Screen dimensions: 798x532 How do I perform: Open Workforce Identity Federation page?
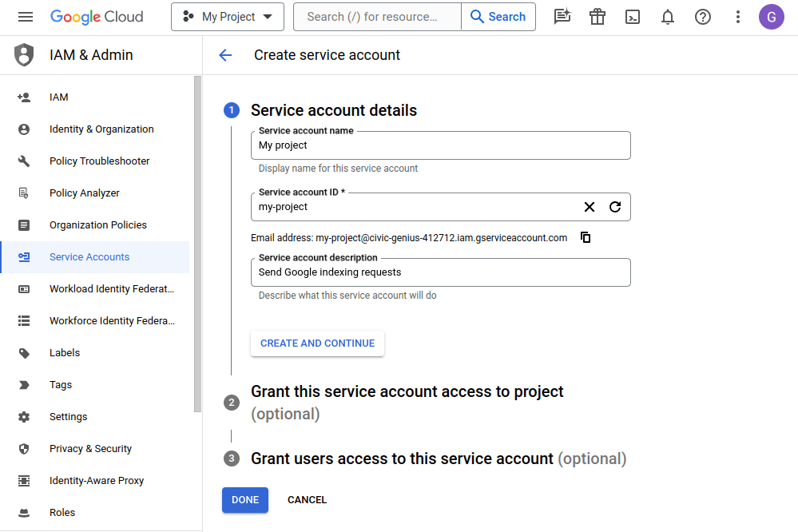112,321
